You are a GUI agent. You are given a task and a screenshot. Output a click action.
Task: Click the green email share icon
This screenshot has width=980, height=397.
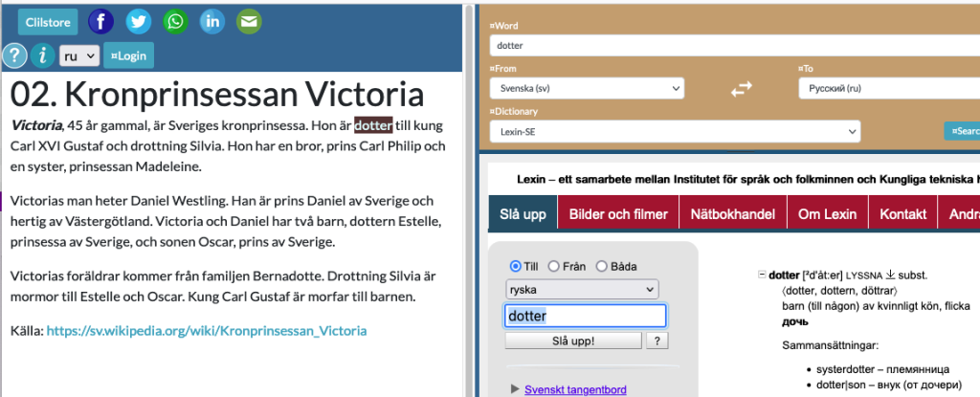pyautogui.click(x=249, y=21)
